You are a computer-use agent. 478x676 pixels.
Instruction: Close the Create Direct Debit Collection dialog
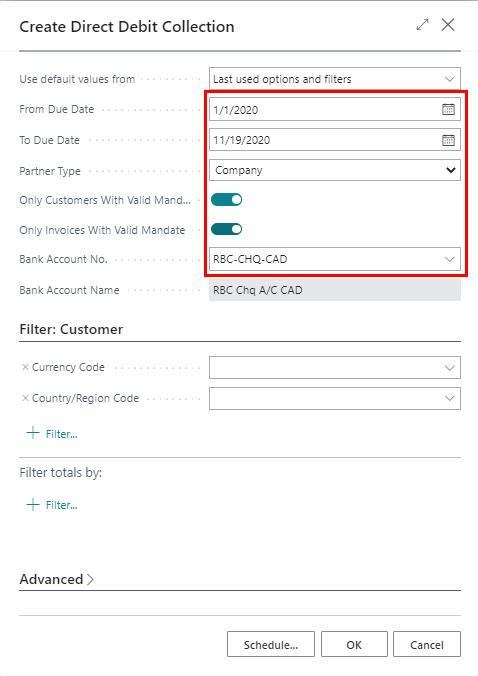[x=448, y=25]
